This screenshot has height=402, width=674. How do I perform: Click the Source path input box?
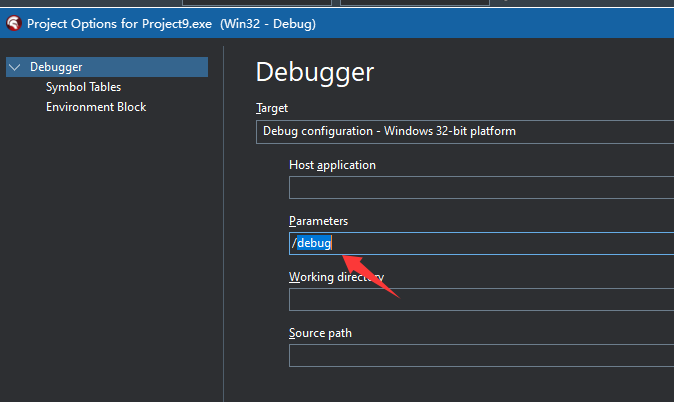480,356
